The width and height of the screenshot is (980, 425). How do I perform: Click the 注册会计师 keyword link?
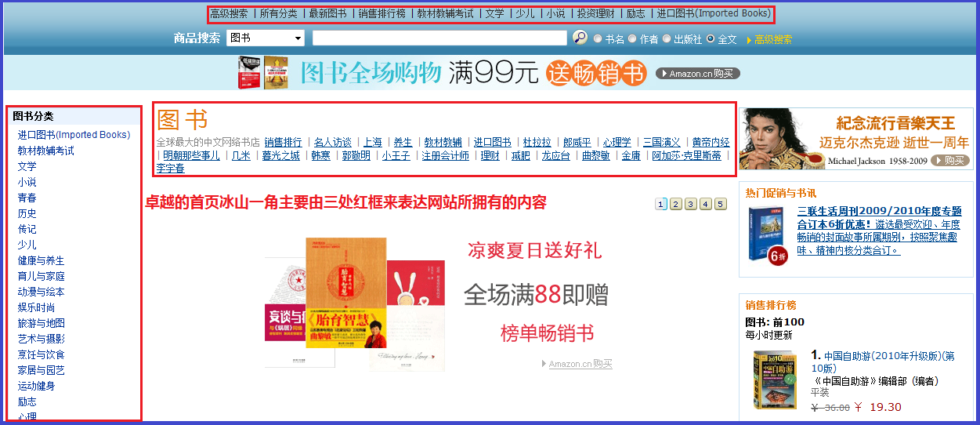tap(446, 156)
